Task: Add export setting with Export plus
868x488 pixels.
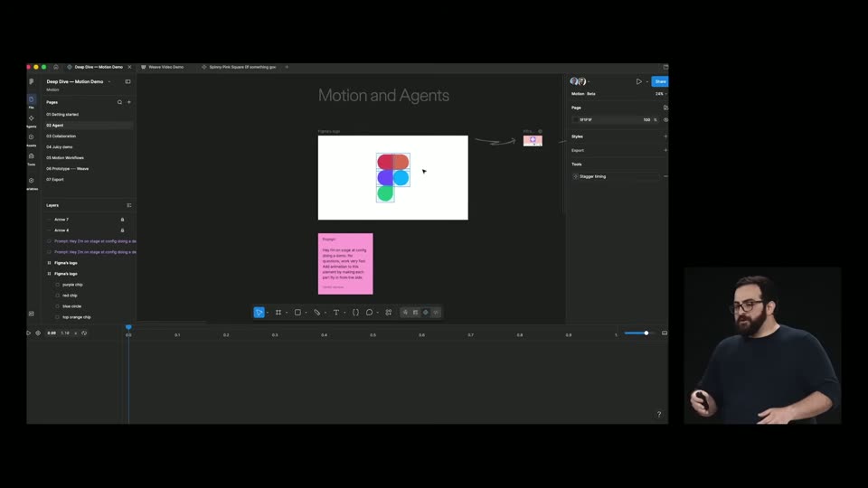Action: (x=665, y=151)
